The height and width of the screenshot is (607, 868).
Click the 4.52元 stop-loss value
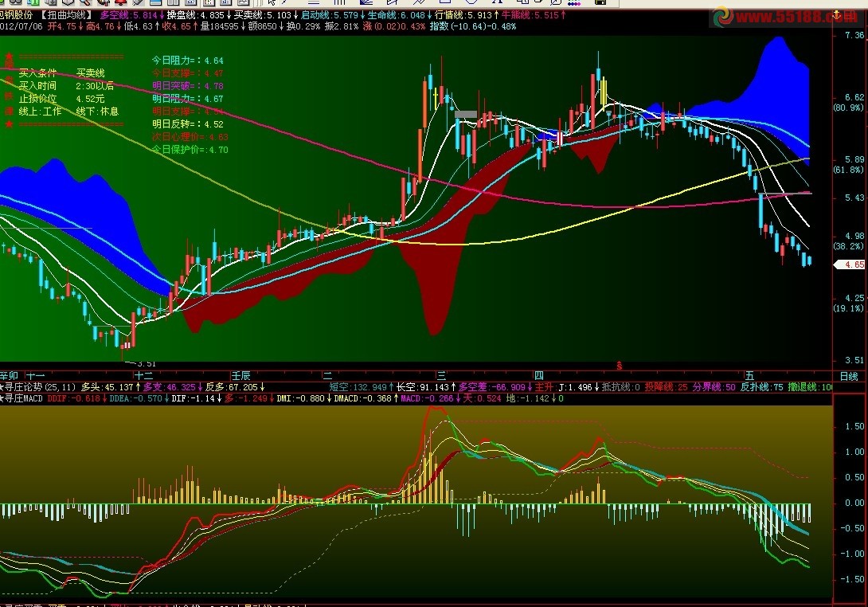[90, 99]
